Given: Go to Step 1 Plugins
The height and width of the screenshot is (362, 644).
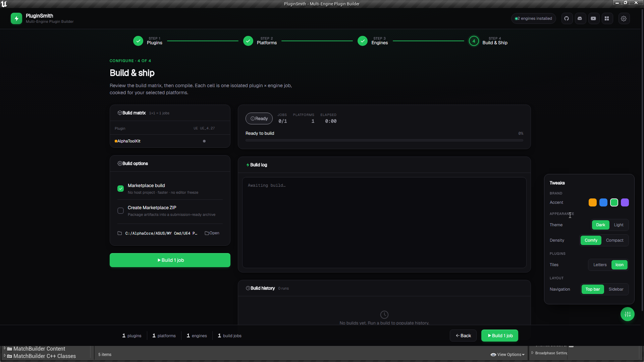Looking at the screenshot, I should click(148, 41).
